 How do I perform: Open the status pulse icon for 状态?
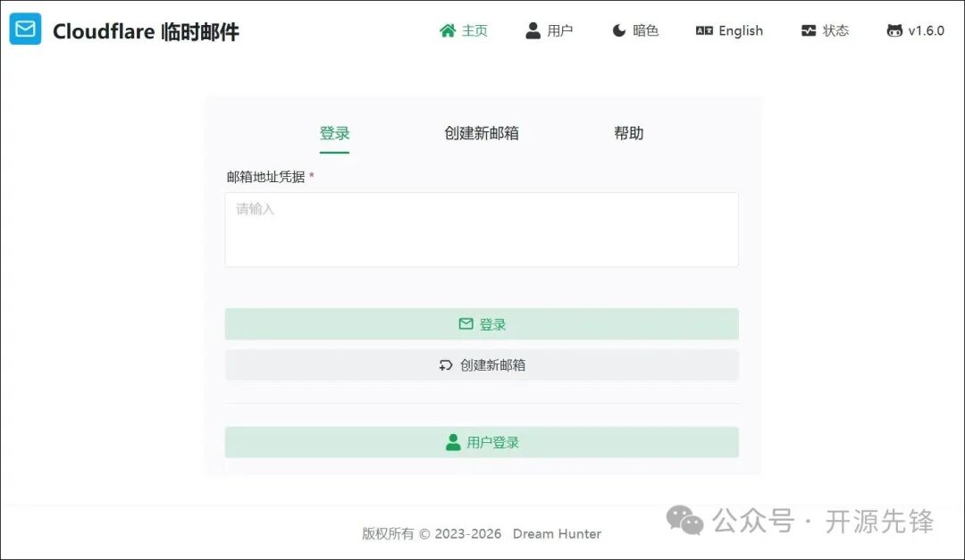click(x=807, y=29)
